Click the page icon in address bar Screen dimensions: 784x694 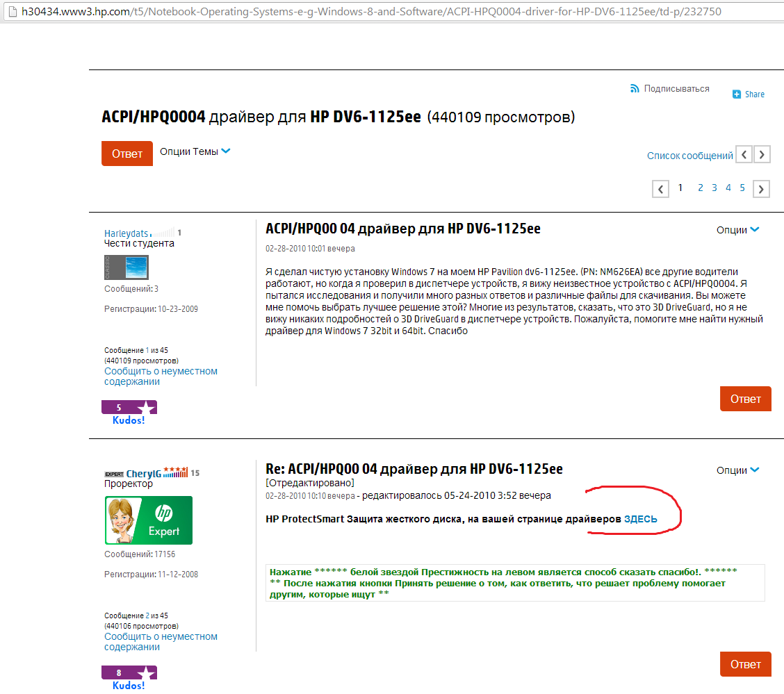pos(13,11)
